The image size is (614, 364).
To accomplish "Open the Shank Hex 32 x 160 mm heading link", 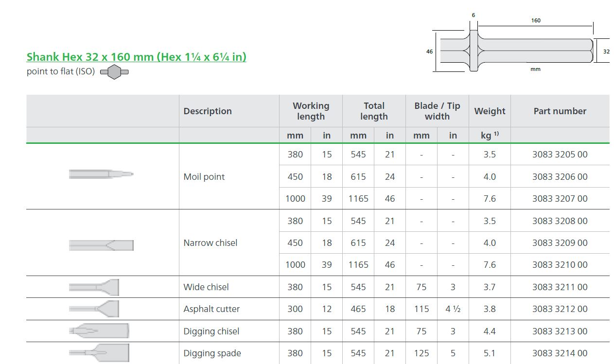I will 137,57.
